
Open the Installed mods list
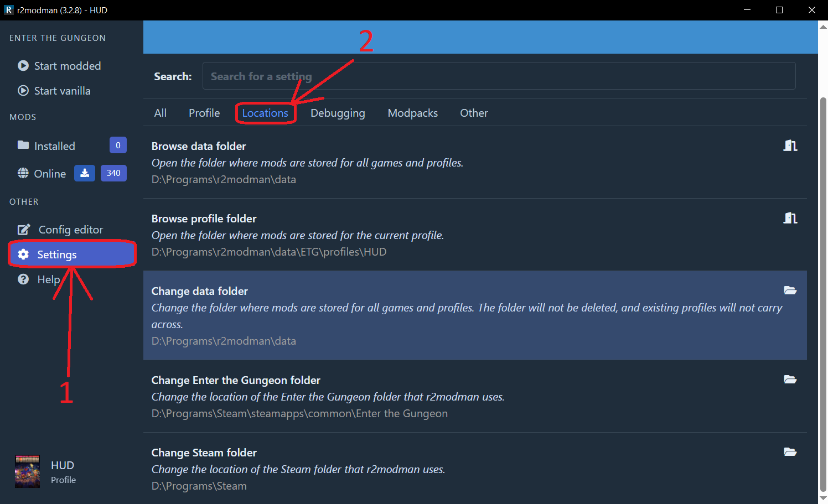click(54, 146)
